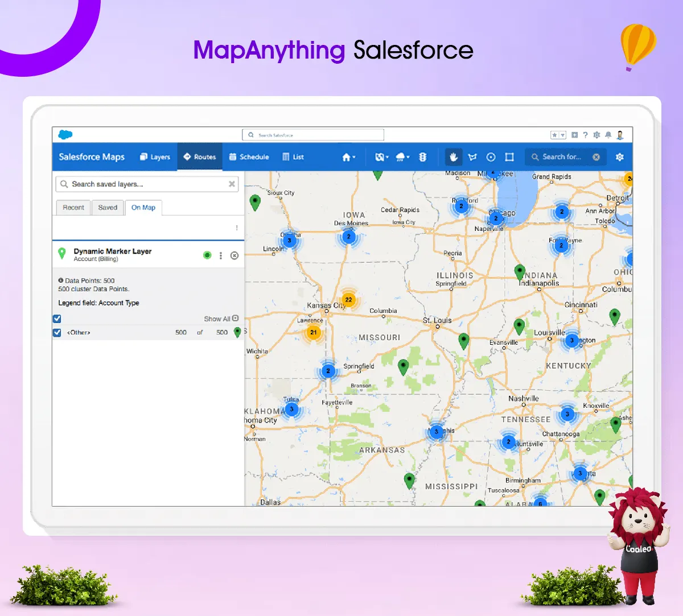Switch to the Recent tab
The height and width of the screenshot is (616, 683).
coord(73,208)
